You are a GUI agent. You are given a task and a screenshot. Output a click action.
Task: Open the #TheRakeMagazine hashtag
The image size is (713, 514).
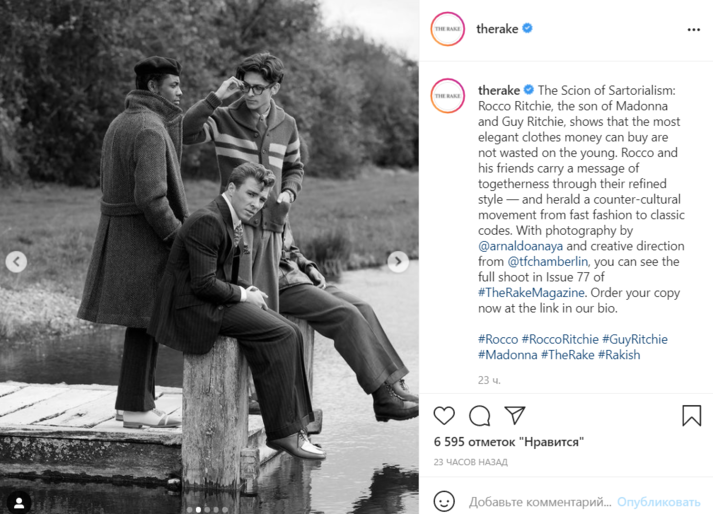point(529,293)
